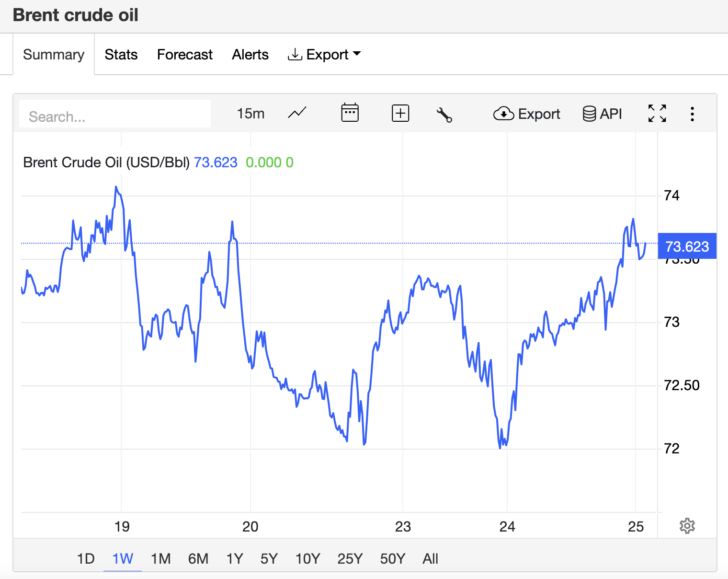Click the 0.000 0 change value
Viewport: 728px width, 579px height.
[270, 162]
